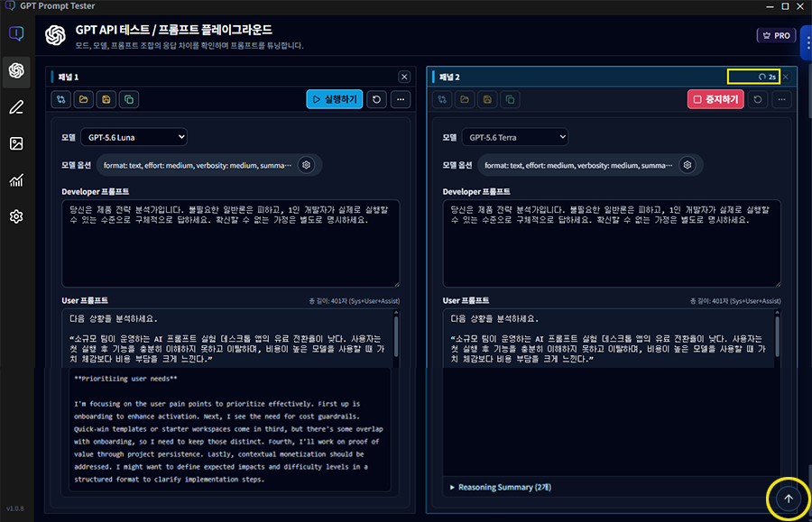812x522 pixels.
Task: Open Panel 1 more options menu
Action: [x=401, y=99]
